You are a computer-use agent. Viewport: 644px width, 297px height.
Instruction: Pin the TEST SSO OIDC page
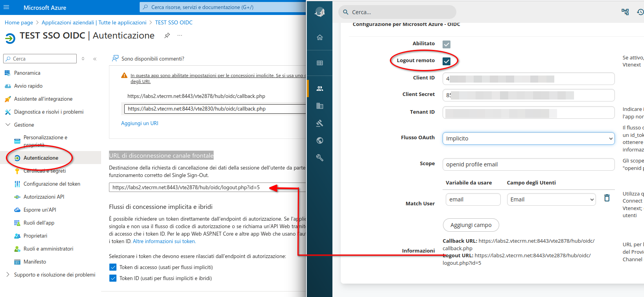click(167, 35)
